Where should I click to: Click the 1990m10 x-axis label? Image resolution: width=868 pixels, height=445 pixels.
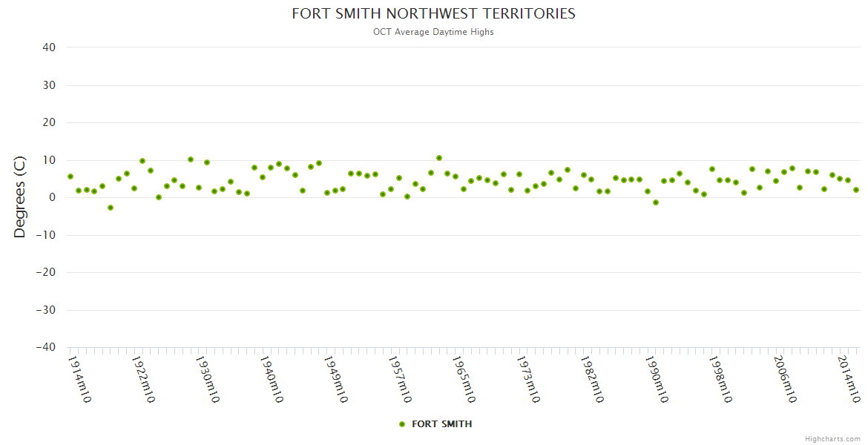656,379
